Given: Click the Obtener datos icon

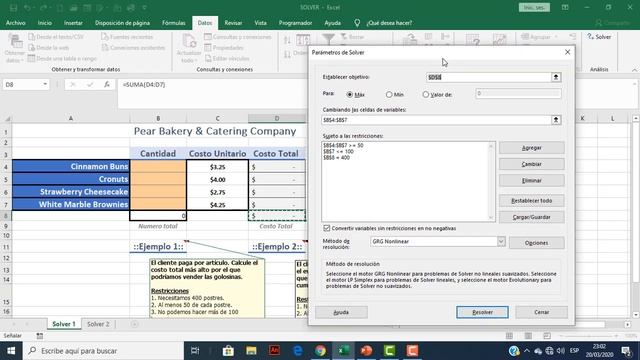Looking at the screenshot, I should pos(15,41).
